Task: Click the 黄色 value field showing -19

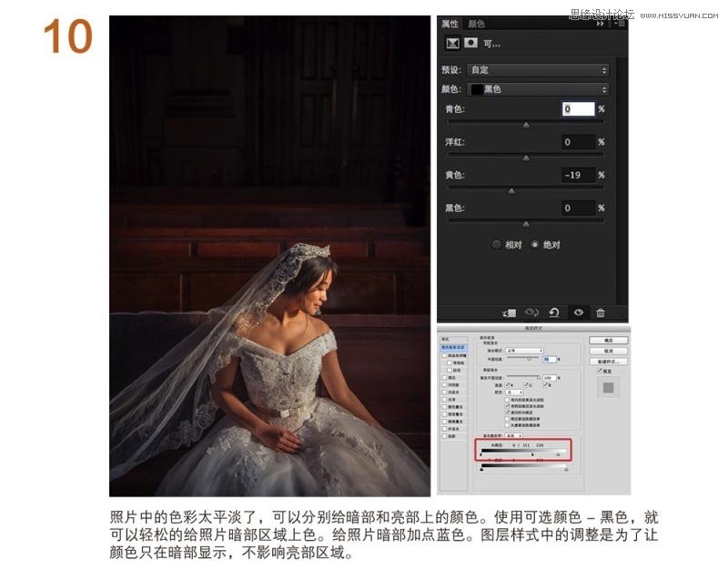Action: (578, 175)
